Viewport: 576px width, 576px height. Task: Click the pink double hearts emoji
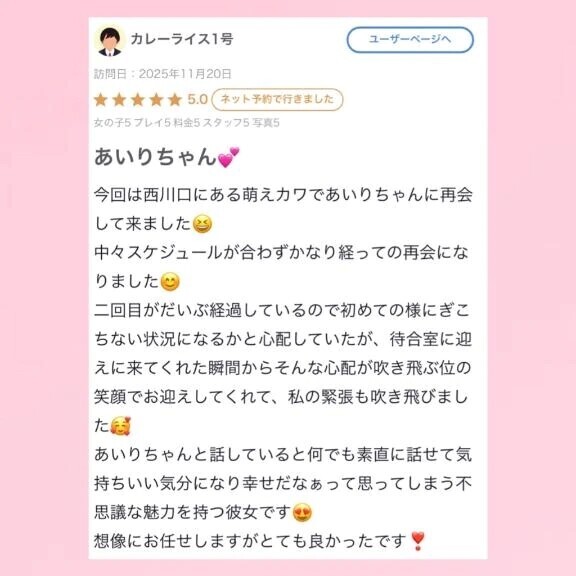click(x=228, y=157)
